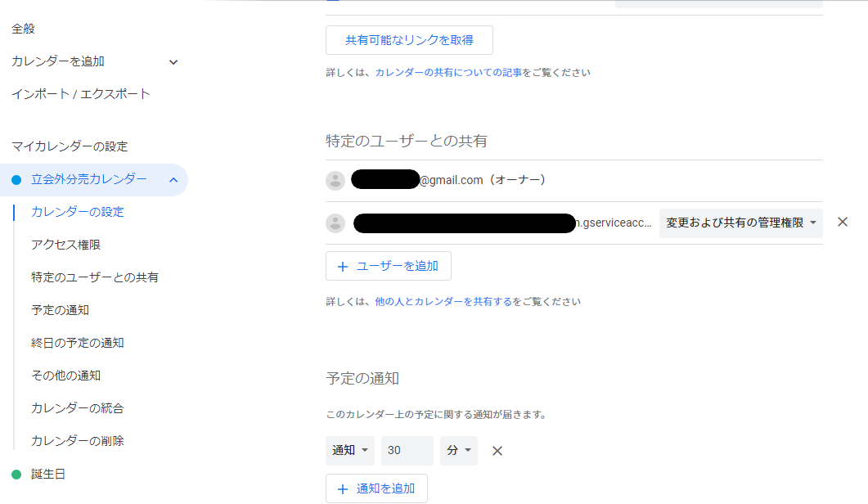Open the 分 time unit dropdown

coord(459,451)
